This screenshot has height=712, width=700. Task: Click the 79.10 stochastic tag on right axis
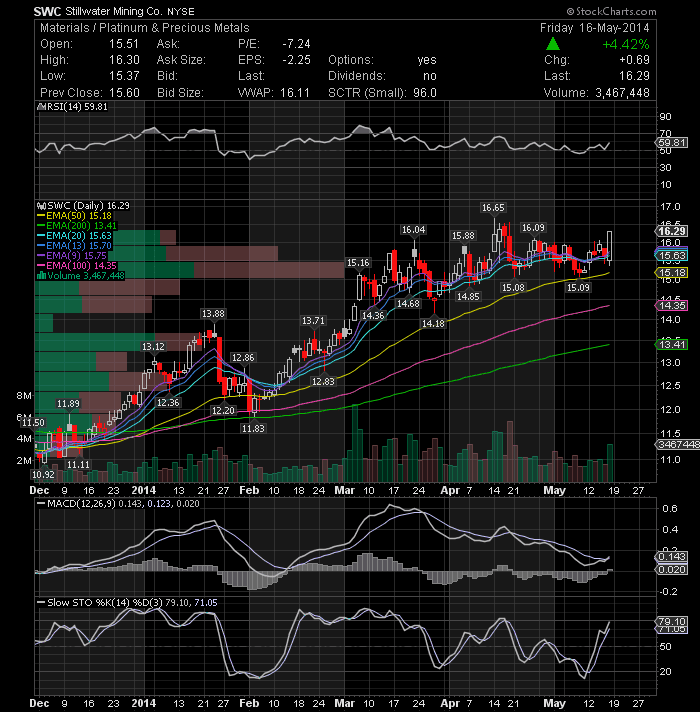click(672, 621)
